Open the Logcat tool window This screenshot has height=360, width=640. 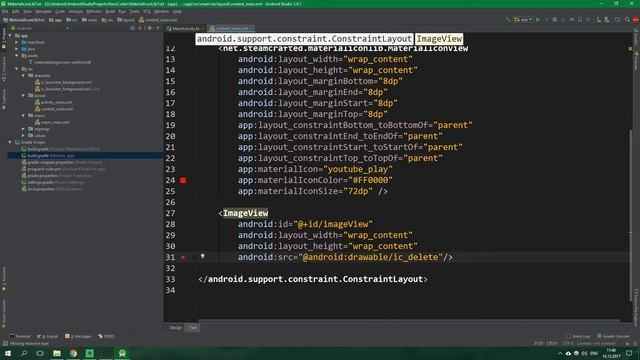[48, 336]
